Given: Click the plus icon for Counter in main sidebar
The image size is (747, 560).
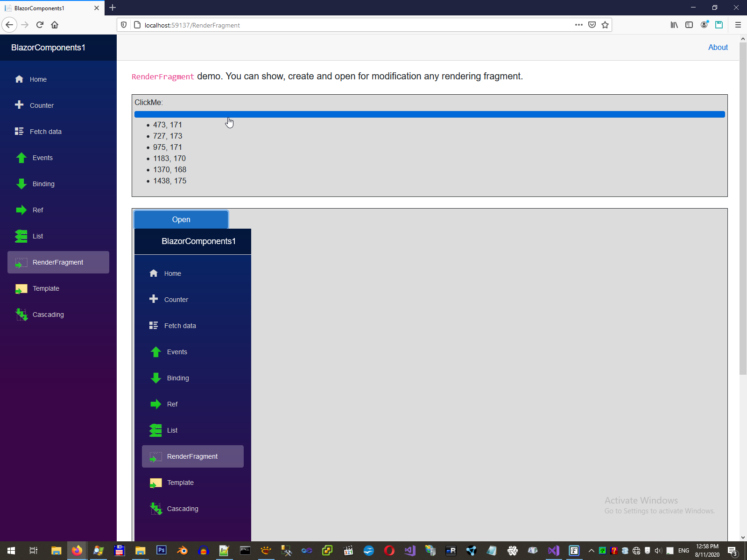Looking at the screenshot, I should [x=19, y=105].
